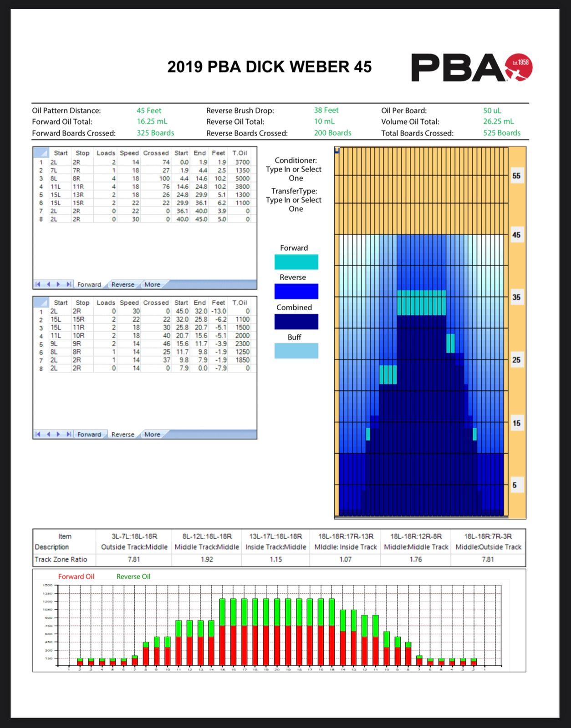Click the '1.15' track zone ratio
The width and height of the screenshot is (571, 728).
[276, 559]
